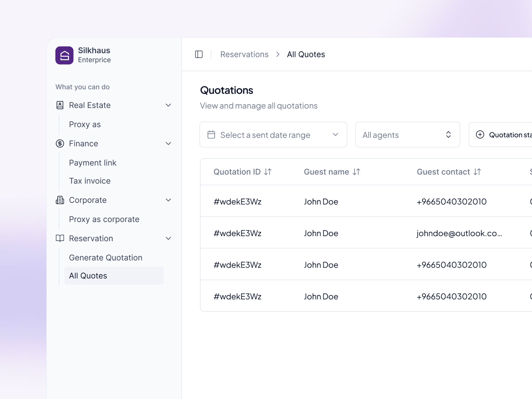532x399 pixels.
Task: Collapse the Finance section chevron
Action: pos(168,144)
